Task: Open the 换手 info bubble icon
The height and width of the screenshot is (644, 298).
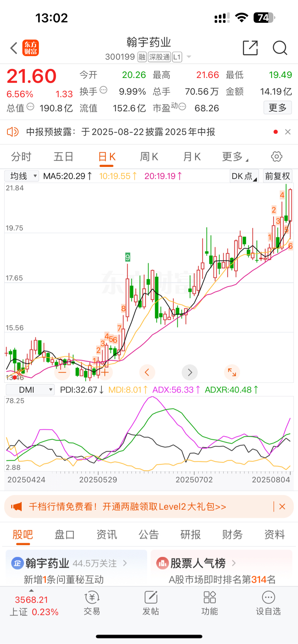Action: pos(104,90)
